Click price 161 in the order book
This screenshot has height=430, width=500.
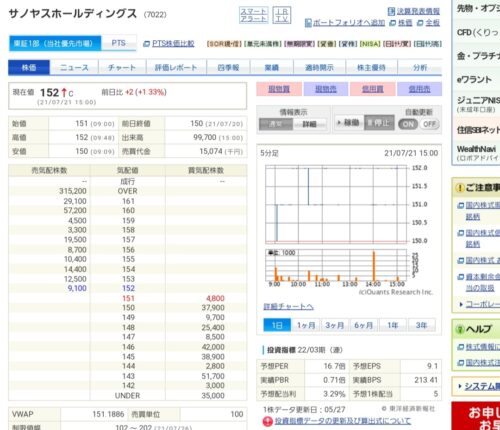[128, 201]
